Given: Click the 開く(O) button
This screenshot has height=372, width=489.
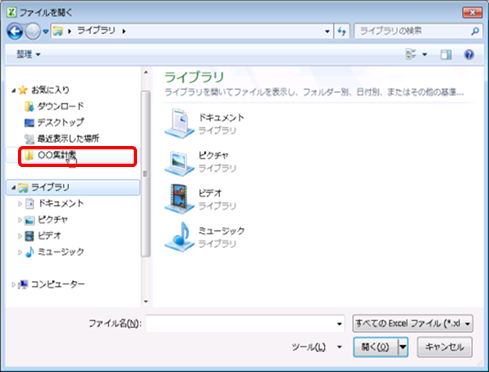Looking at the screenshot, I should 375,347.
